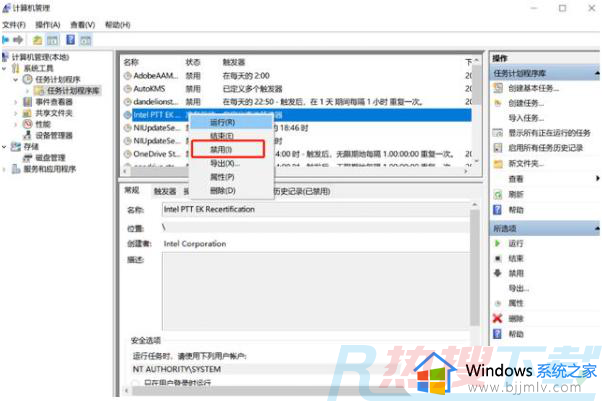The height and width of the screenshot is (401, 602).
Task: Choose 运行(R) in the context menu
Action: 232,122
